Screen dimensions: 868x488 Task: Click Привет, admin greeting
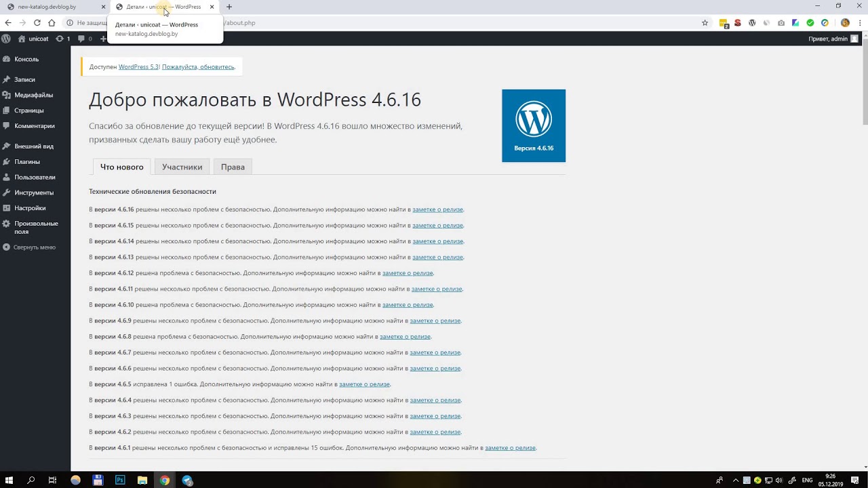tap(827, 39)
